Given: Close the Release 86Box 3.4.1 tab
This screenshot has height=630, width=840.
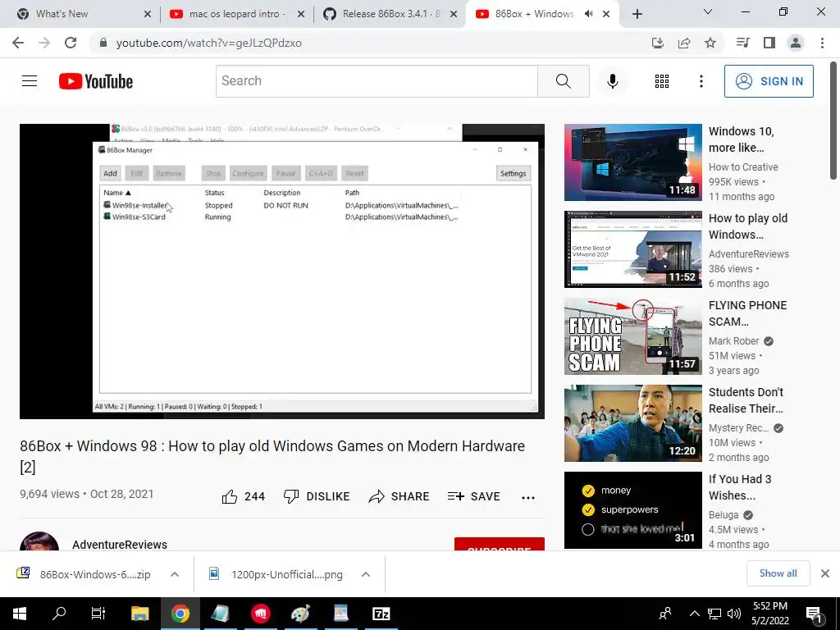Looking at the screenshot, I should point(454,14).
